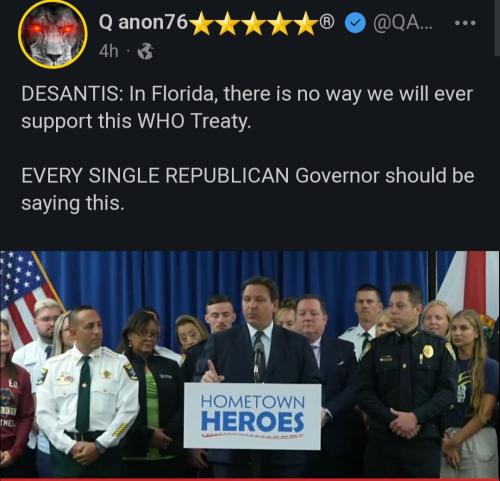Image resolution: width=500 pixels, height=481 pixels.
Task: Open the lion avatar profile picture
Action: pos(53,35)
